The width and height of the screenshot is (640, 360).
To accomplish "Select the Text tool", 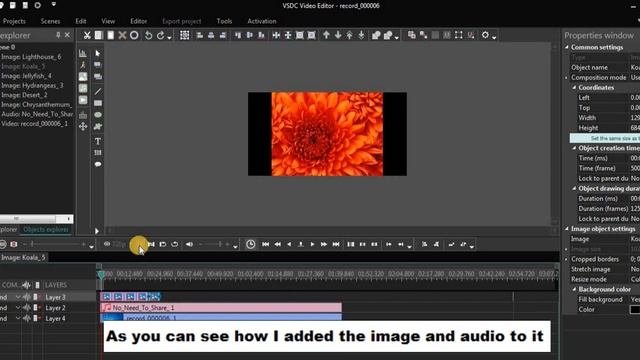I will (x=98, y=141).
